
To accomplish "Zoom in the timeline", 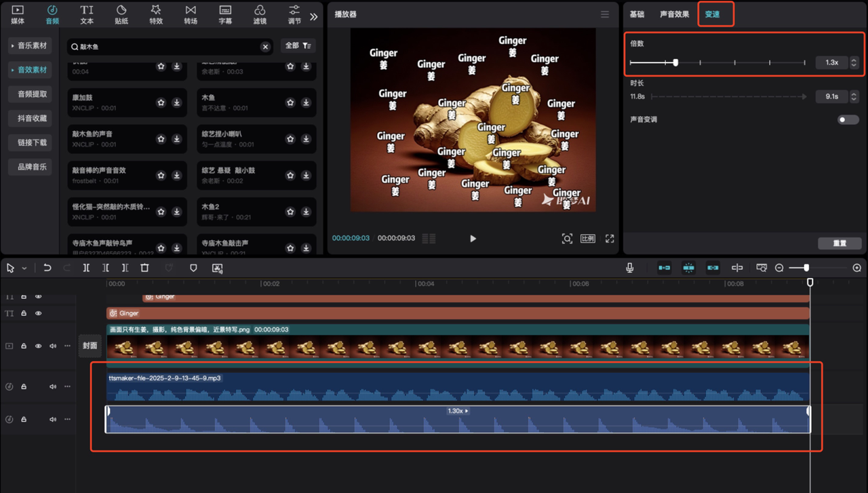I will pos(857,268).
